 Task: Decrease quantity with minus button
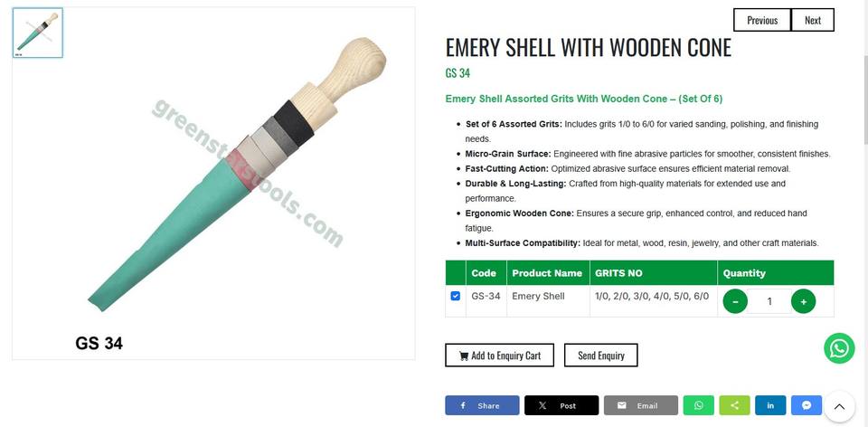coord(735,301)
